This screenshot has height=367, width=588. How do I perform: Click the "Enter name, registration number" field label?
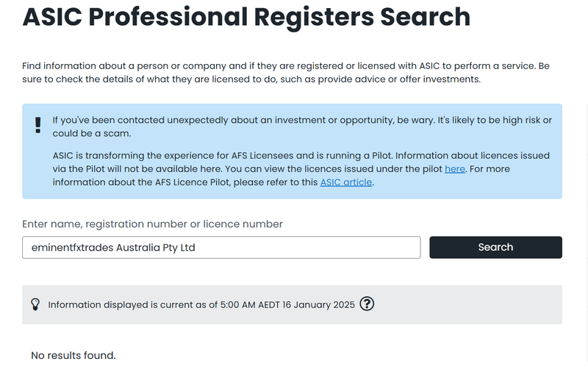click(152, 224)
